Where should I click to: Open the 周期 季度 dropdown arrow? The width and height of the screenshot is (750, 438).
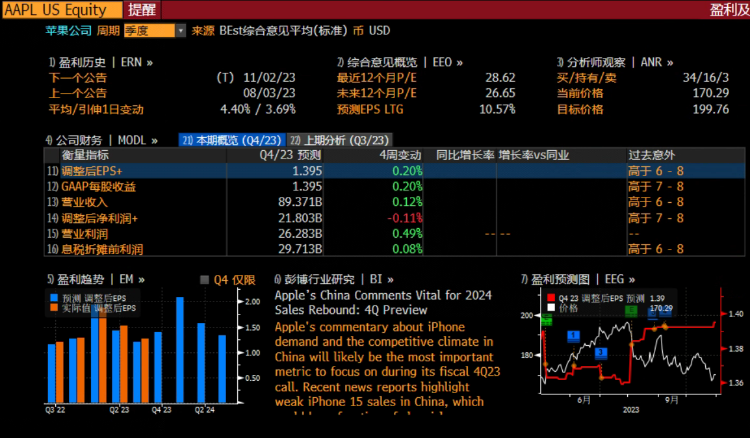180,31
